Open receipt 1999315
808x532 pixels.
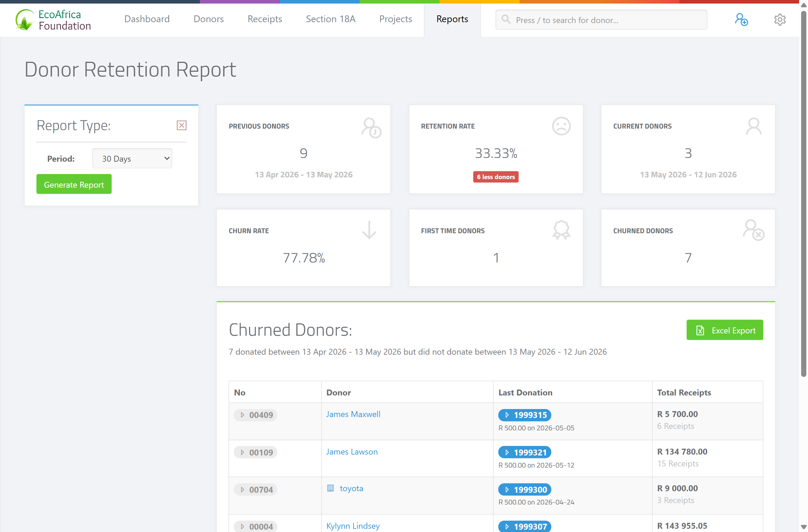click(525, 415)
